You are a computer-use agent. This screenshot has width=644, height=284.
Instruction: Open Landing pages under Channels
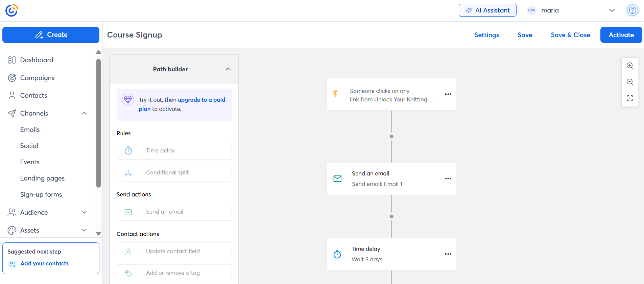(42, 178)
